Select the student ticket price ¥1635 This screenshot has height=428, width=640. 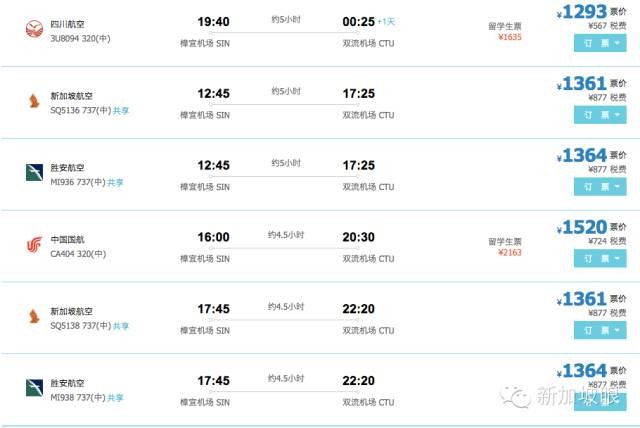[x=509, y=37]
